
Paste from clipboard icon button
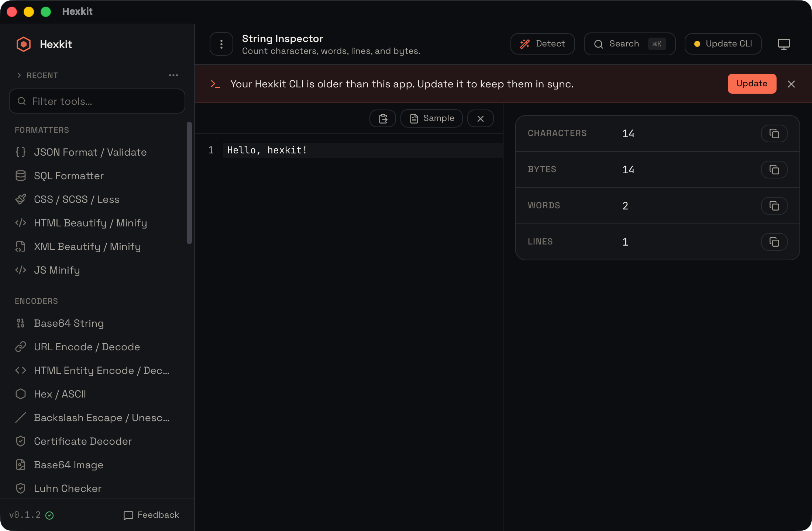pos(383,118)
